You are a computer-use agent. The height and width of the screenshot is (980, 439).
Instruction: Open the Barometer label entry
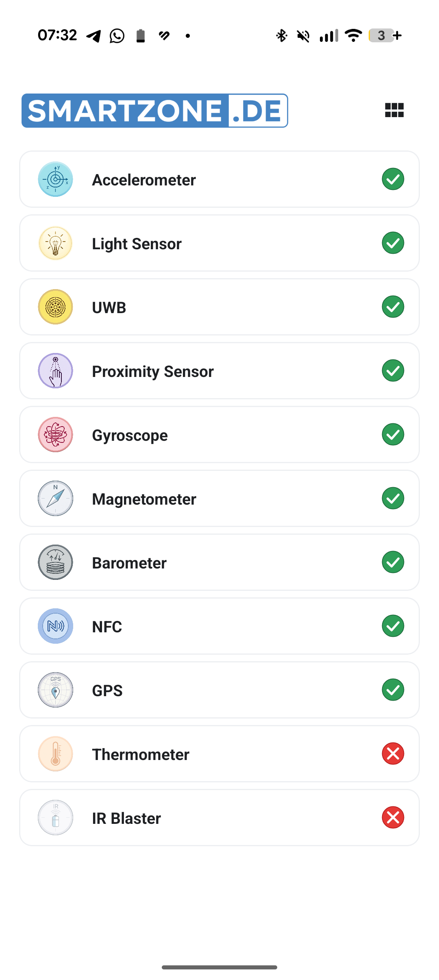point(129,563)
